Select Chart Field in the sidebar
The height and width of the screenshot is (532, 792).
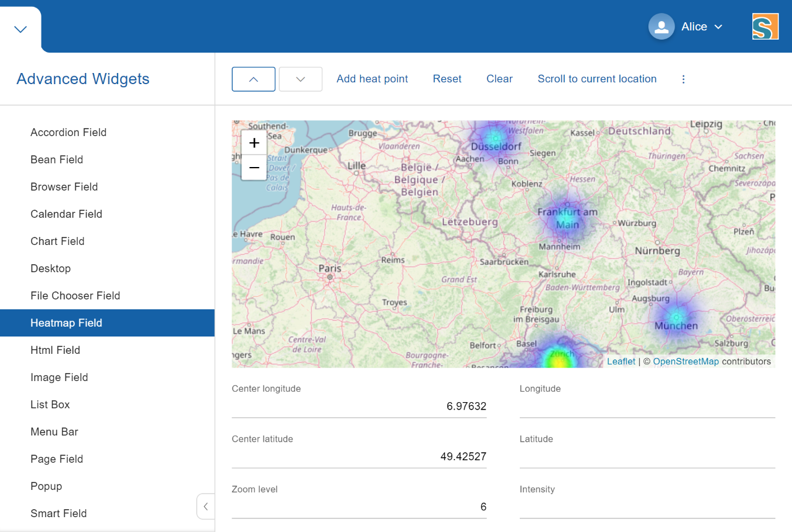click(58, 241)
